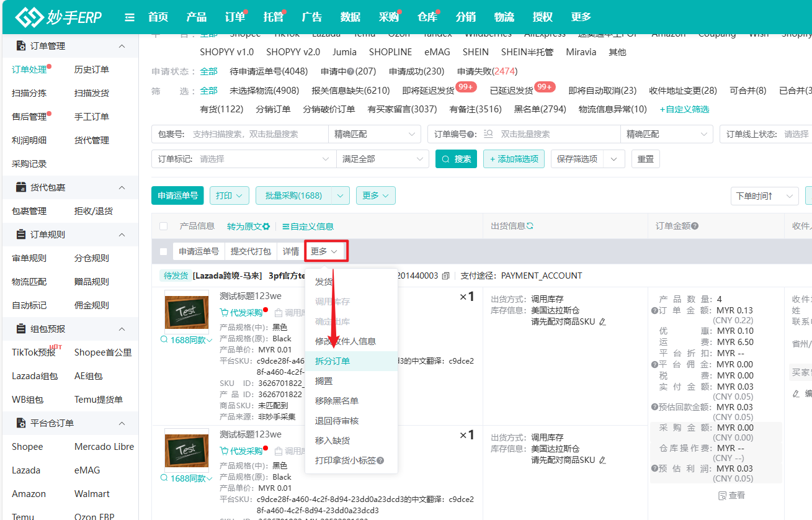Collapse the 订单规则 sidebar section chevron
812x520 pixels.
point(122,235)
